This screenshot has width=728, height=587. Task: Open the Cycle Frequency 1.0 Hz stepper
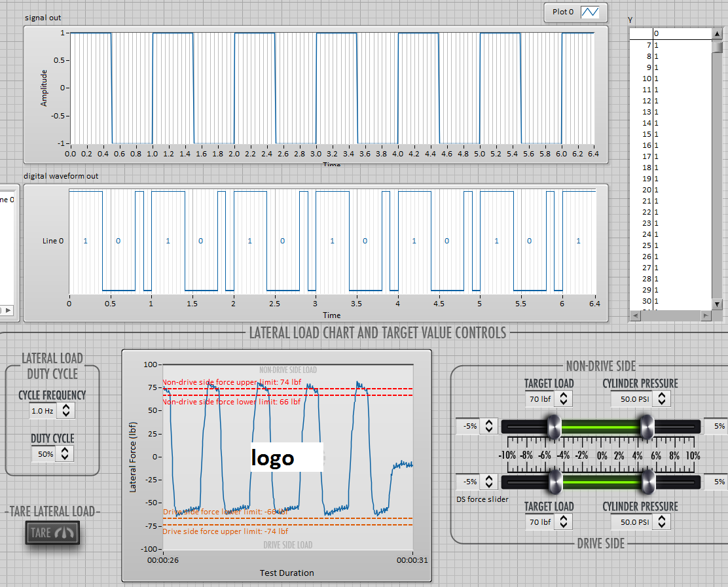coord(66,410)
